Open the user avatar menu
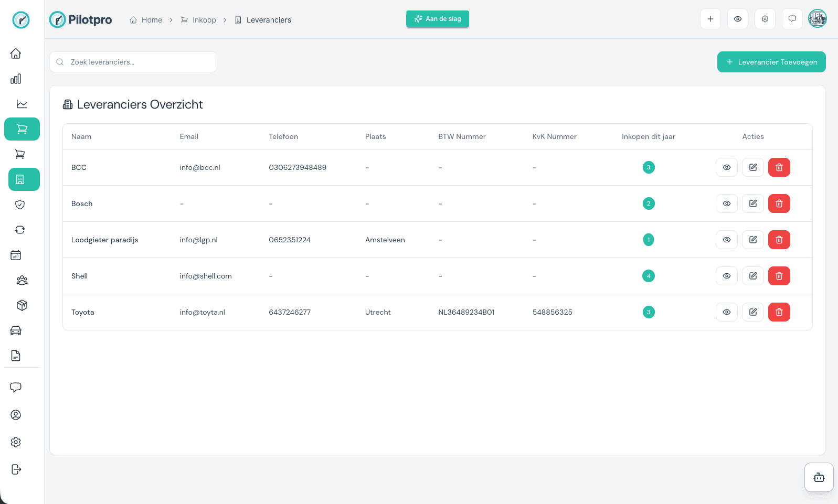The height and width of the screenshot is (504, 838). click(x=817, y=19)
